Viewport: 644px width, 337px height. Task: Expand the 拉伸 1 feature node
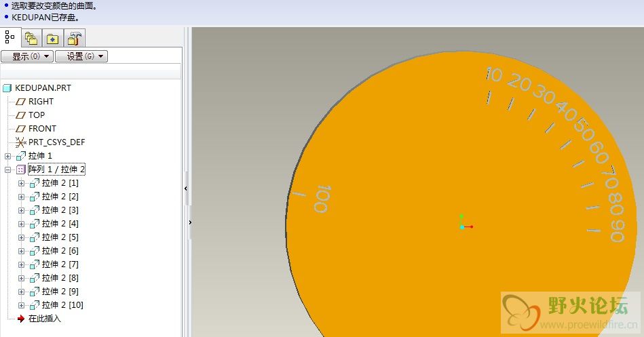pos(7,156)
